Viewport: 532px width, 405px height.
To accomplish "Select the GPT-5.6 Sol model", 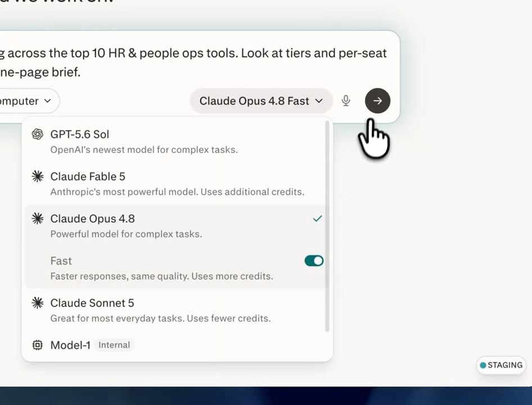I will pyautogui.click(x=176, y=142).
